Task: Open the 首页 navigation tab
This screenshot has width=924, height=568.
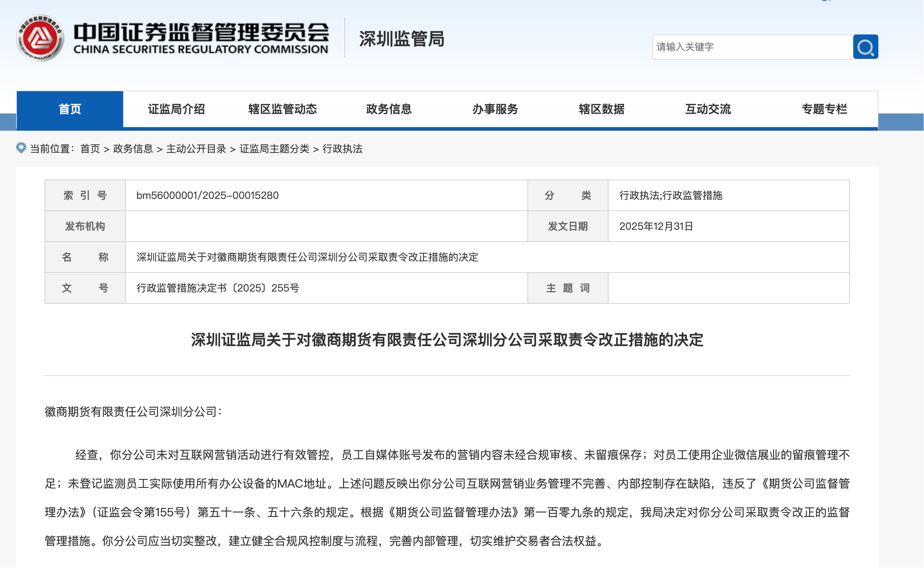Action: (x=70, y=109)
